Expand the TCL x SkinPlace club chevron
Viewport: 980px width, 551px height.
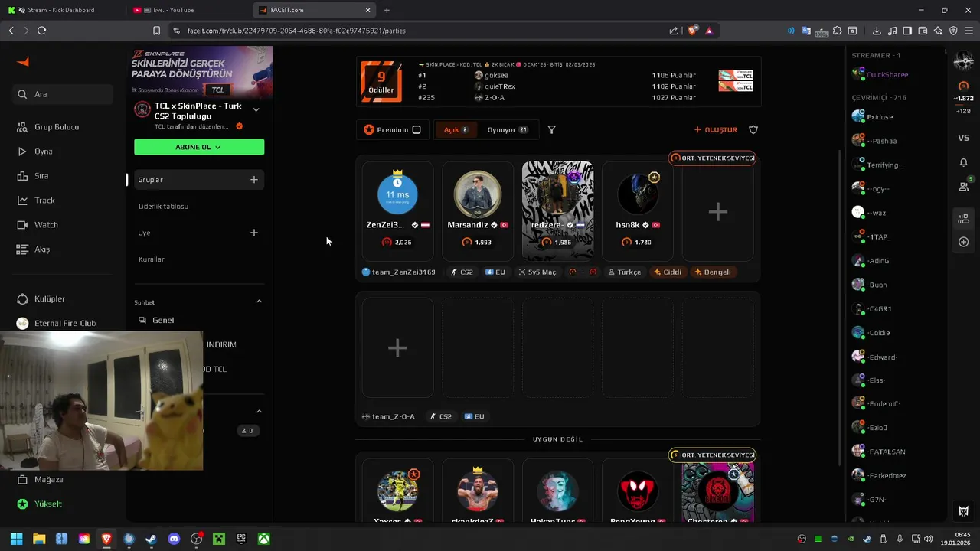tap(256, 109)
